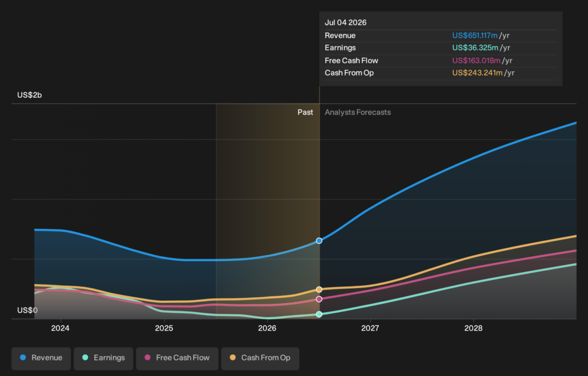Click the US$0 y-axis label
The width and height of the screenshot is (588, 376).
click(x=28, y=310)
